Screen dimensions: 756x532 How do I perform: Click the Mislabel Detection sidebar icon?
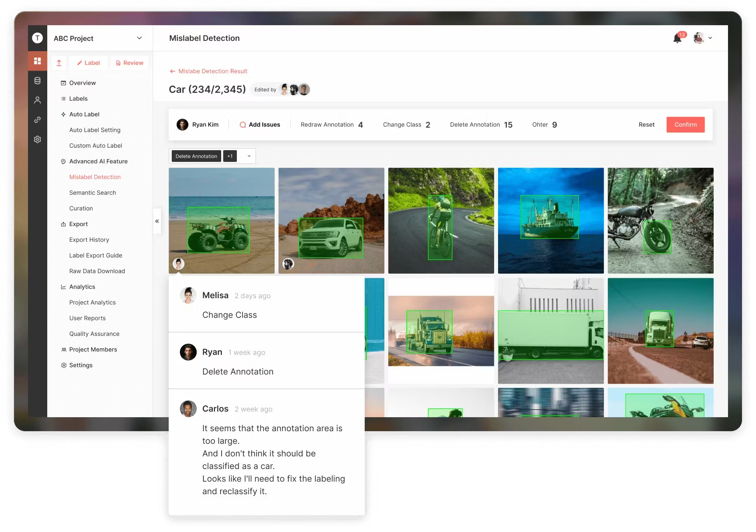[94, 177]
